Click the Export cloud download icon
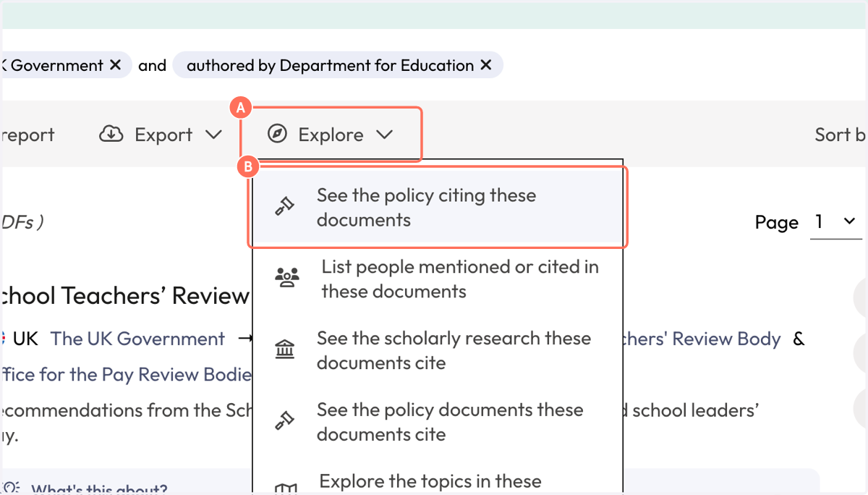Screen dimensions: 868x495 tap(111, 134)
